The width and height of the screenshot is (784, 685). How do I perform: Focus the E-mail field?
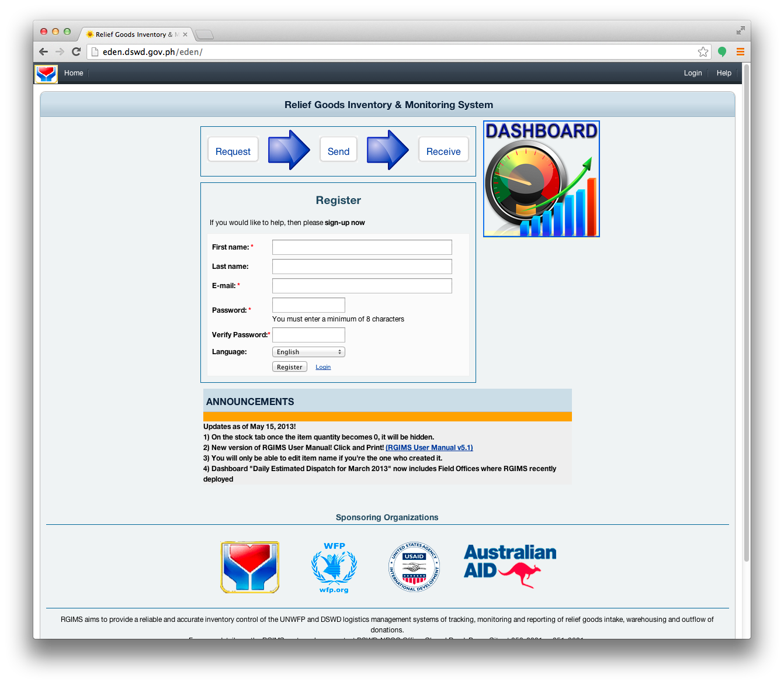coord(362,286)
